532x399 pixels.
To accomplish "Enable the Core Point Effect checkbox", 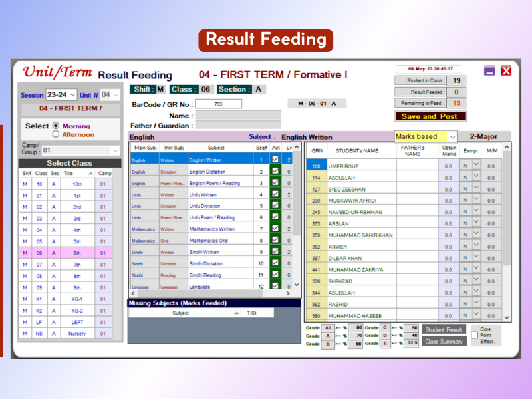I will (474, 335).
